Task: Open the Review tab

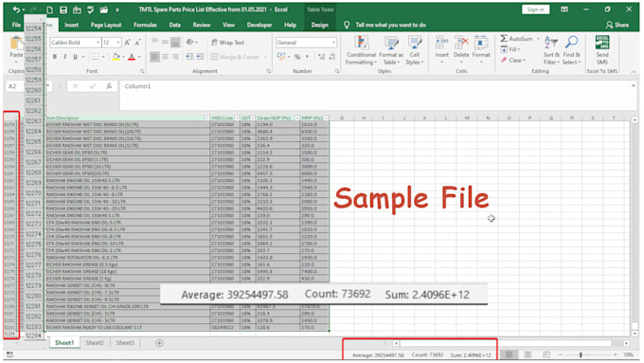Action: click(x=201, y=25)
